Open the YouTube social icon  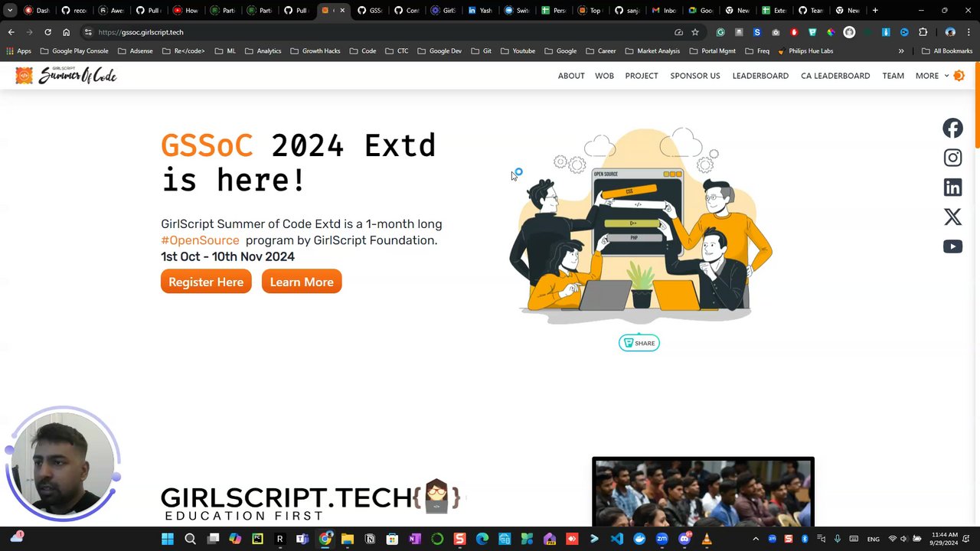click(x=952, y=246)
